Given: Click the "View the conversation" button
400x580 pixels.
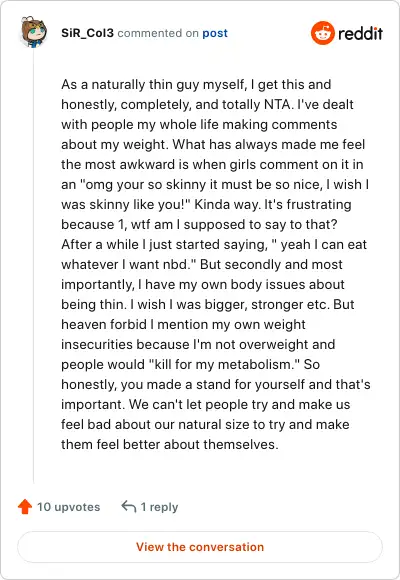Looking at the screenshot, I should (x=200, y=547).
